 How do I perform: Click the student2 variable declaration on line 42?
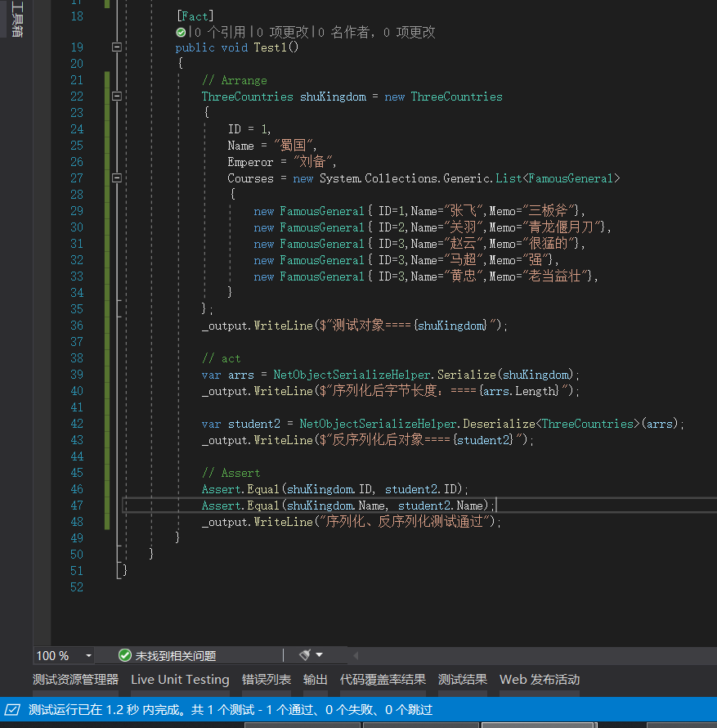click(253, 424)
